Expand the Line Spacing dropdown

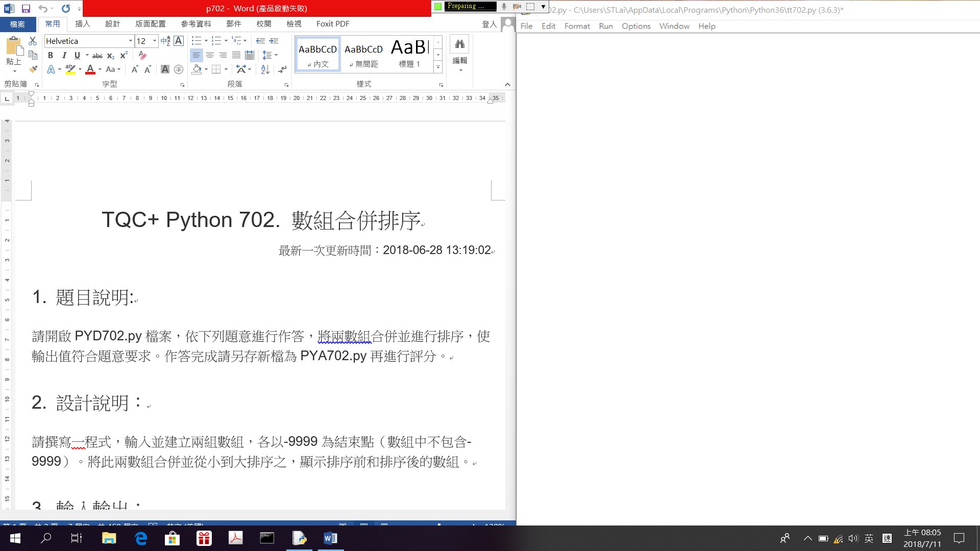276,55
